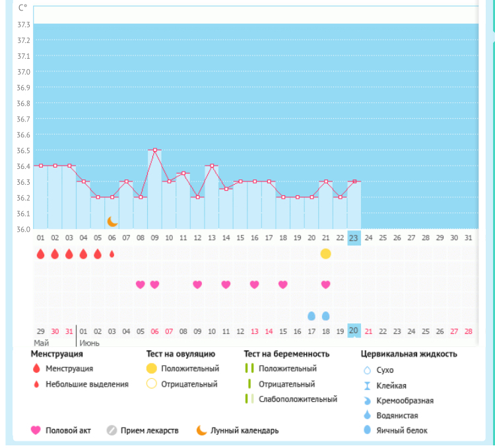
Task: Select the heart marker on day 16
Action: tap(254, 284)
